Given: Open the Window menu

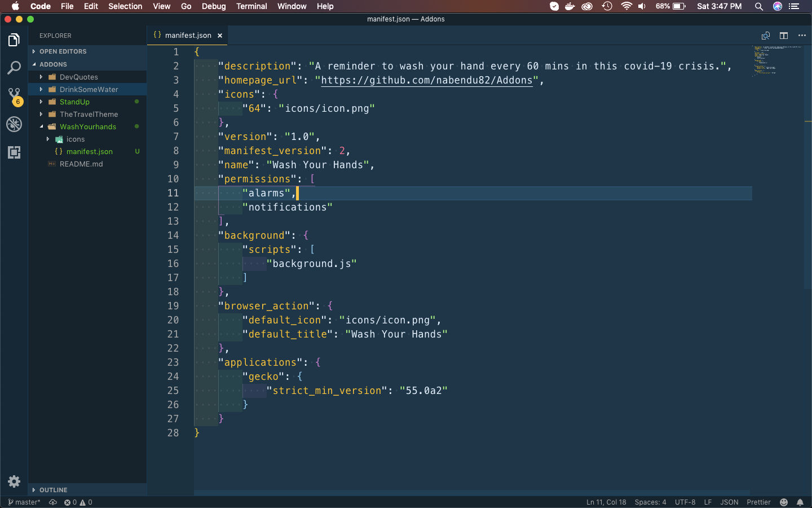Looking at the screenshot, I should pos(292,6).
